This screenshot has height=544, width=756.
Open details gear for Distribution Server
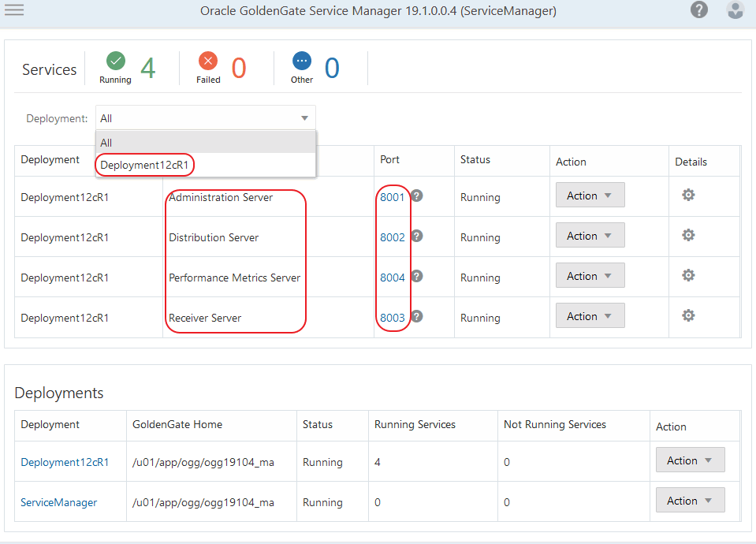(x=688, y=235)
